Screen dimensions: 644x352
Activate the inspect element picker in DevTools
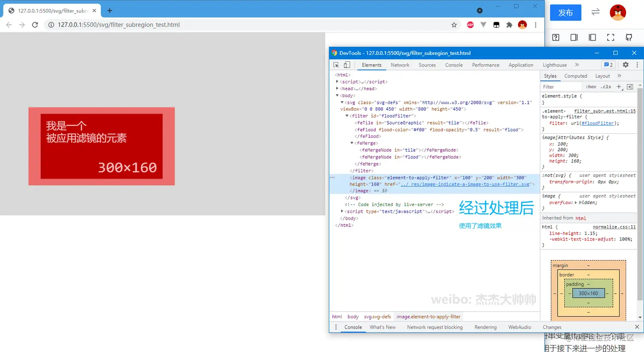(x=336, y=65)
